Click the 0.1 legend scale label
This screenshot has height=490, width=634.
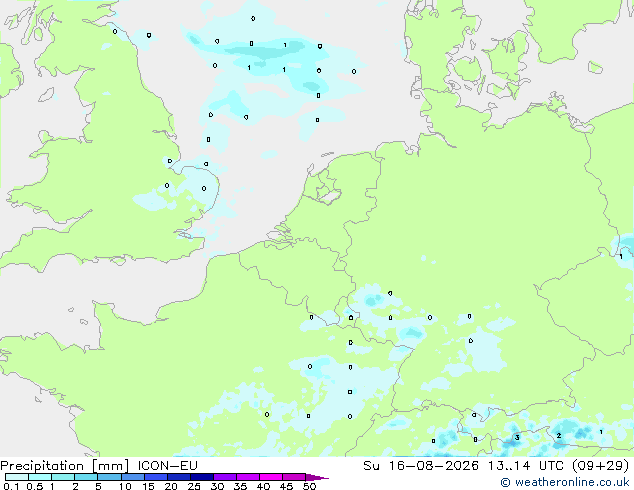click(11, 486)
